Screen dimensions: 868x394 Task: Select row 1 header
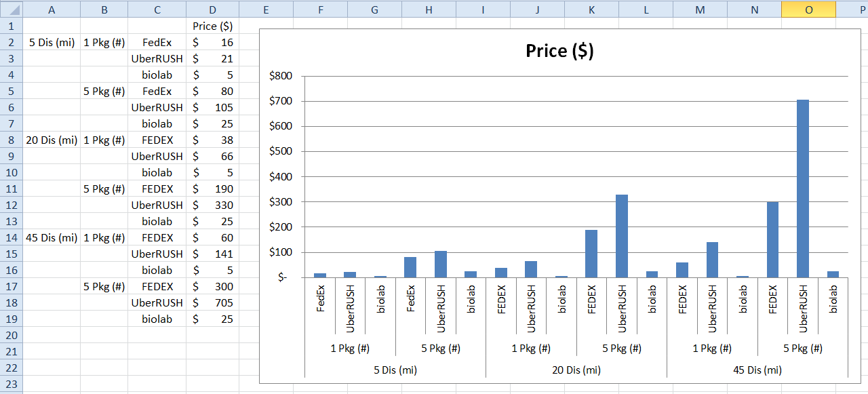[12, 26]
